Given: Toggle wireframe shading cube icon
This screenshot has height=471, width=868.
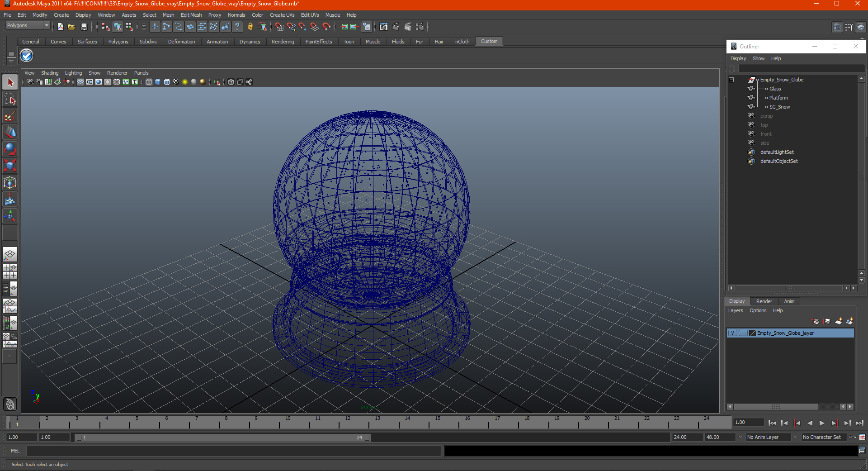Looking at the screenshot, I should (x=149, y=82).
